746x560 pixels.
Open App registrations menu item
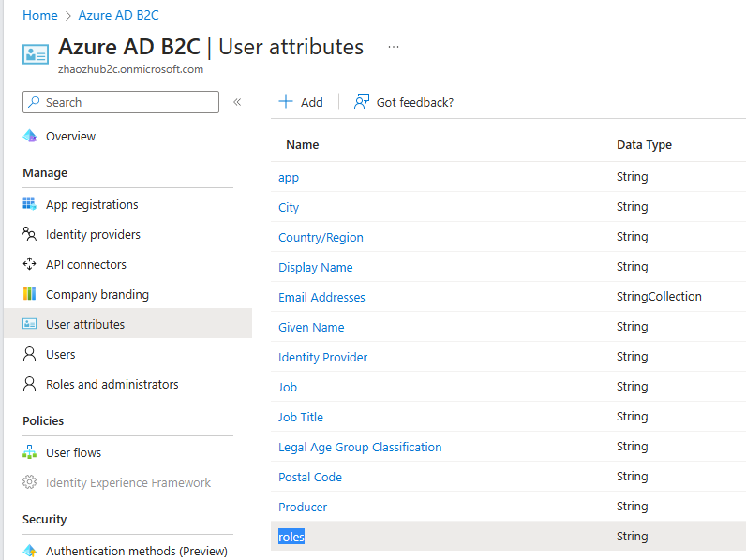(92, 204)
